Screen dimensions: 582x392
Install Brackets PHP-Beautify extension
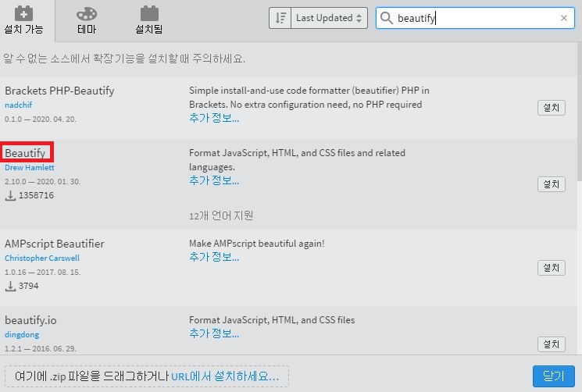552,108
